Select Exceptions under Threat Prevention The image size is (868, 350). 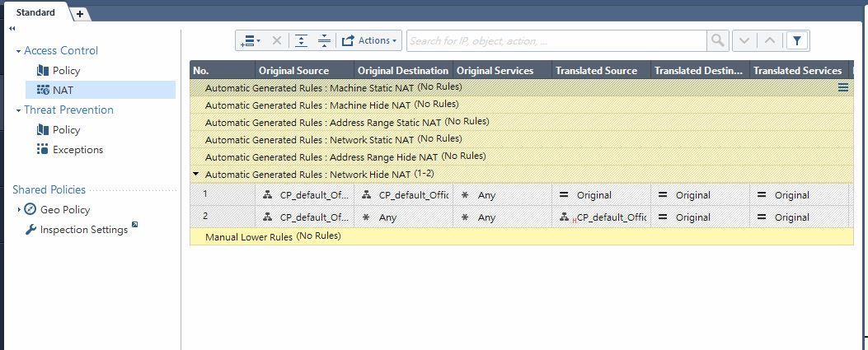tap(77, 150)
